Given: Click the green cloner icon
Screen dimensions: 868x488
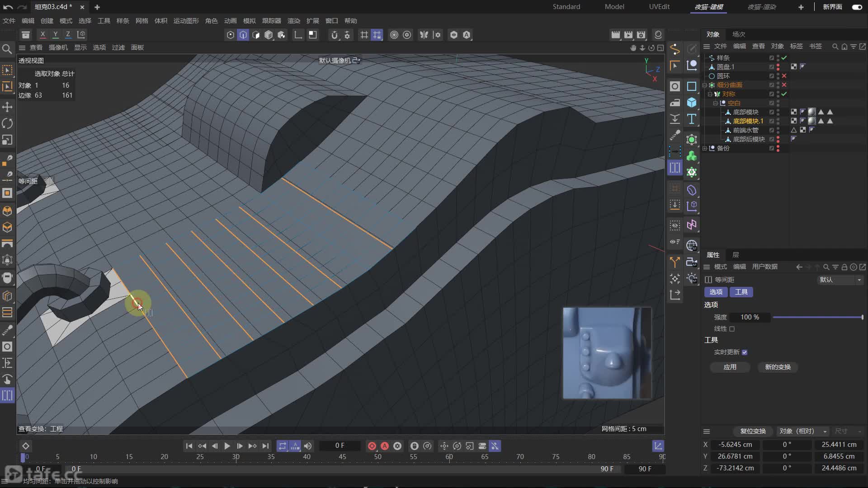Looking at the screenshot, I should tap(692, 156).
